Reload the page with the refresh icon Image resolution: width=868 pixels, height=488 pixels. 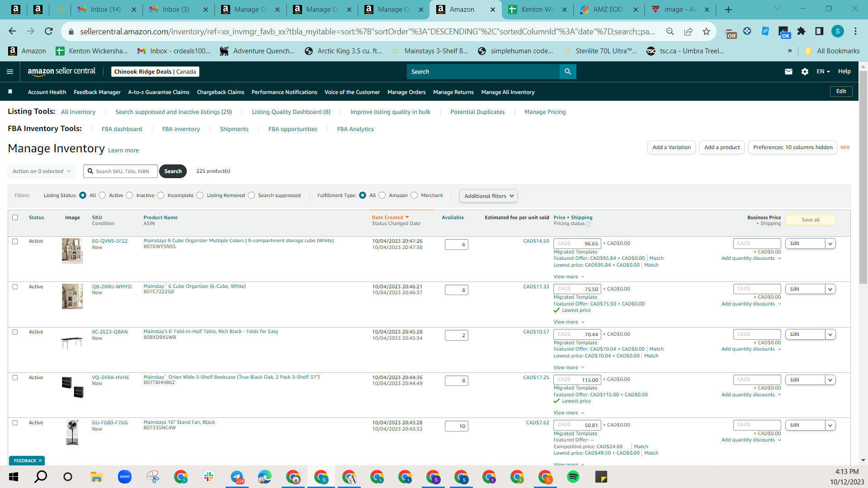(x=48, y=31)
